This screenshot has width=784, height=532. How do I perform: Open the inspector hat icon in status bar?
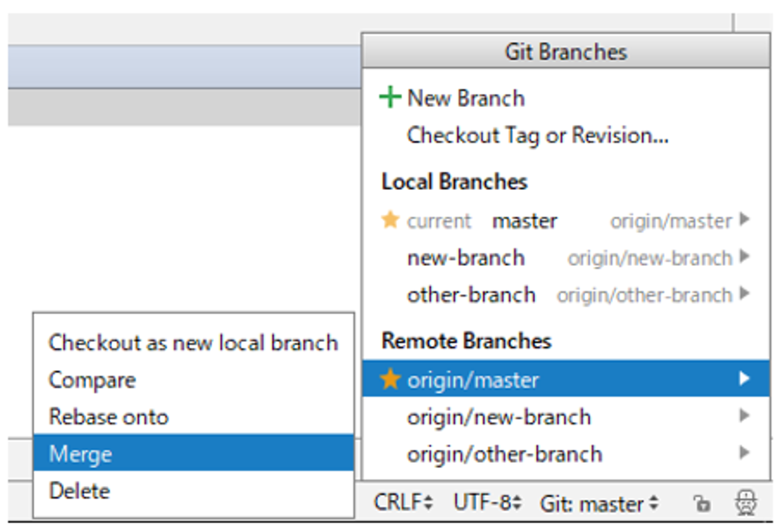pyautogui.click(x=746, y=502)
